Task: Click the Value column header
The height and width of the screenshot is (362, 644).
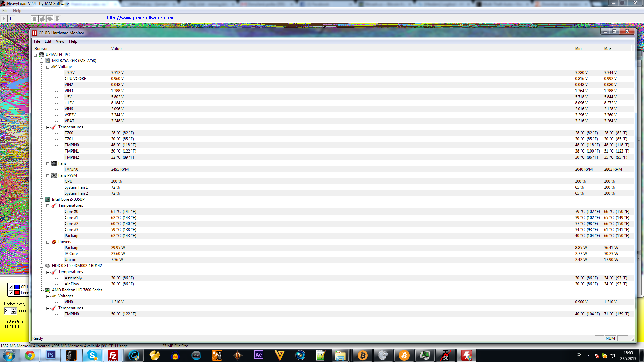Action: 340,49
